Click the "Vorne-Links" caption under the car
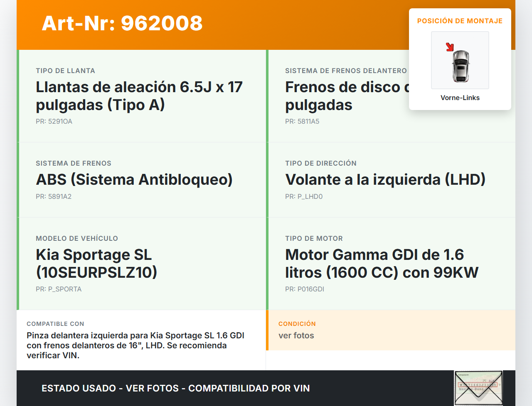The image size is (532, 406). (460, 98)
